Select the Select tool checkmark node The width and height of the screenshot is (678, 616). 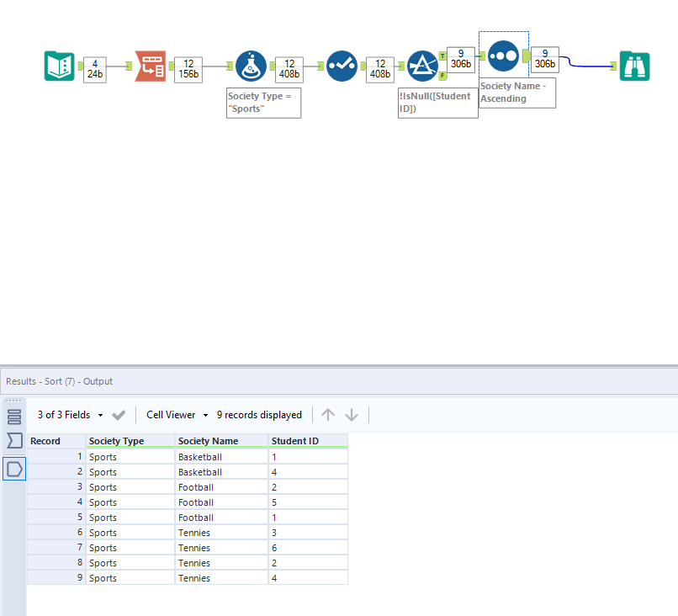tap(342, 66)
